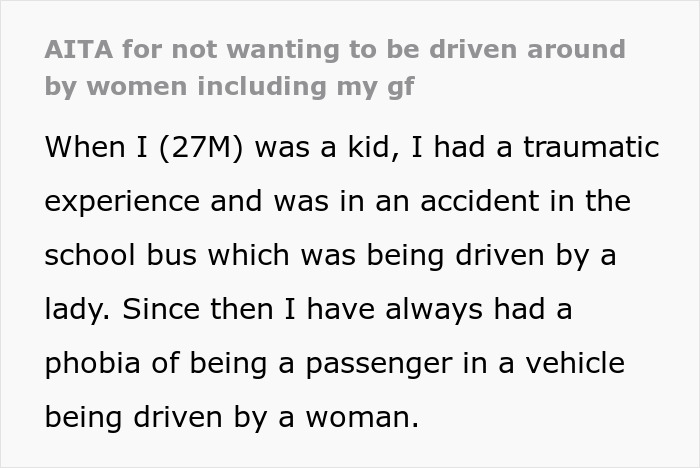Click the word "lady" in the post body
Viewport: 700px width, 468px height.
point(72,310)
